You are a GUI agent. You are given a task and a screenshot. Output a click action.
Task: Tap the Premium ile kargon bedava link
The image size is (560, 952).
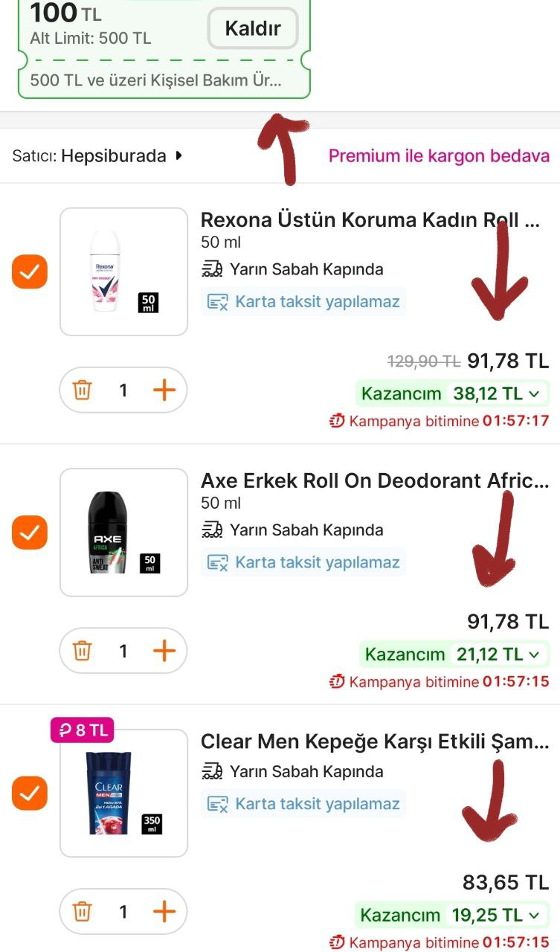[439, 156]
